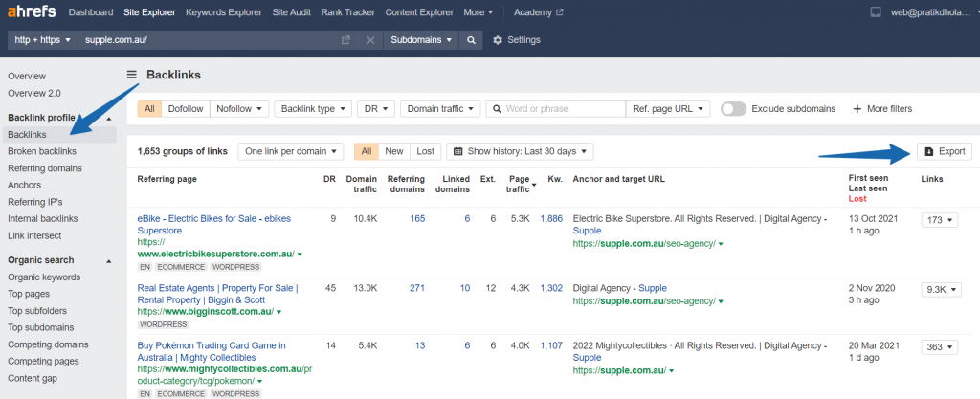This screenshot has height=399, width=980.
Task: Click the domain URL input field
Action: [x=210, y=40]
